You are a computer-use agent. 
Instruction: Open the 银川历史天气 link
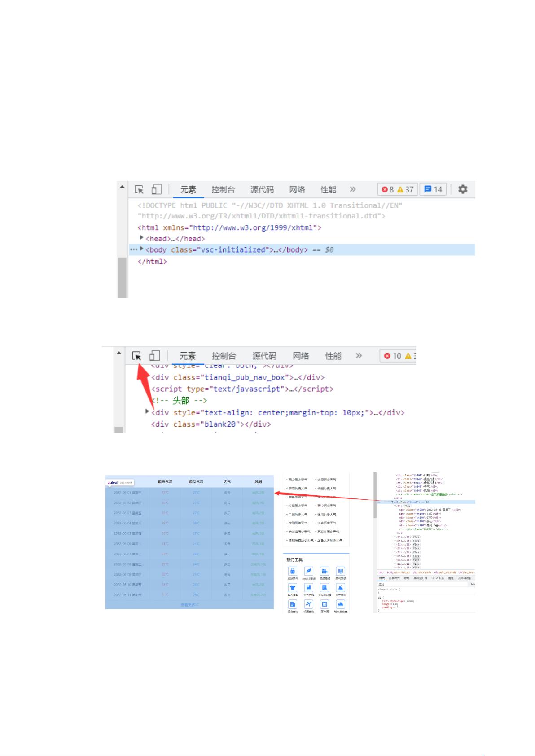327,514
